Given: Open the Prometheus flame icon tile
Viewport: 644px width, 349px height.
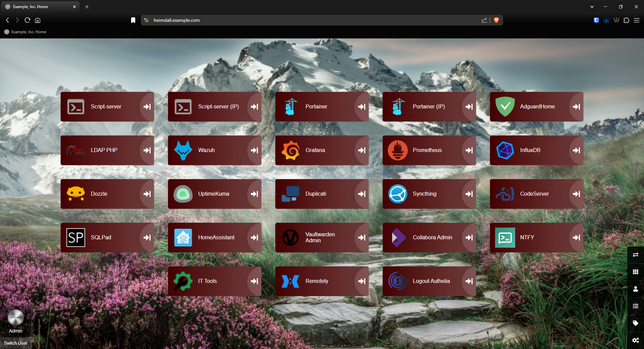Looking at the screenshot, I should [398, 150].
